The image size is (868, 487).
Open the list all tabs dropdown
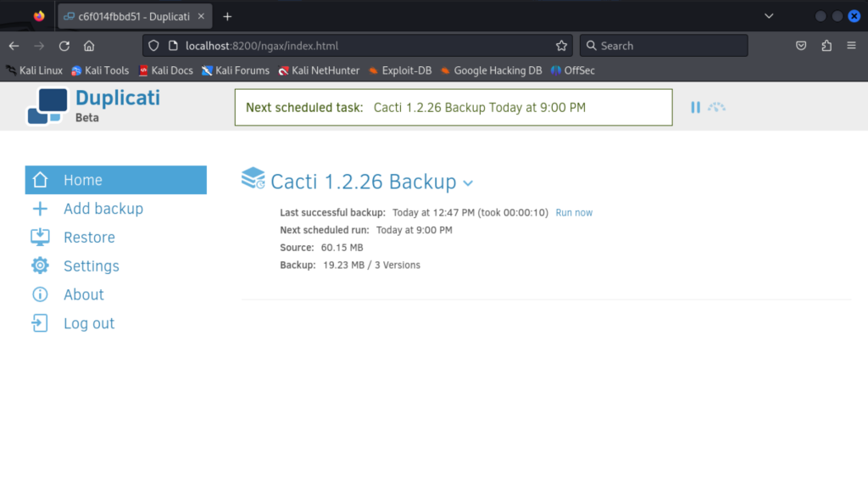[769, 16]
